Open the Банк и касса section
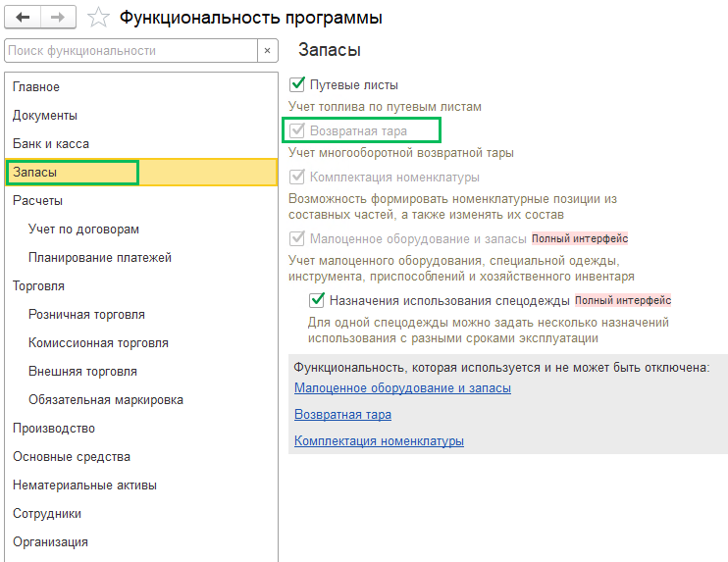Screen dimensions: 728x562 click(x=141, y=143)
